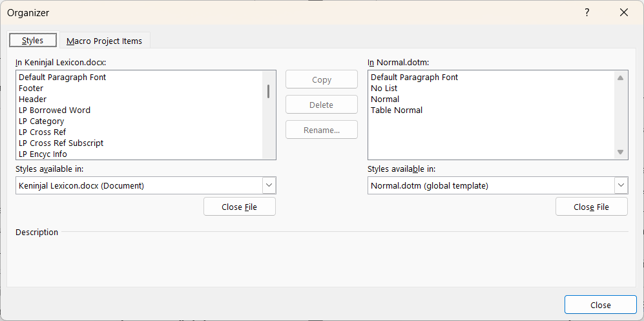Select No List in Normal.dotm list

[384, 88]
